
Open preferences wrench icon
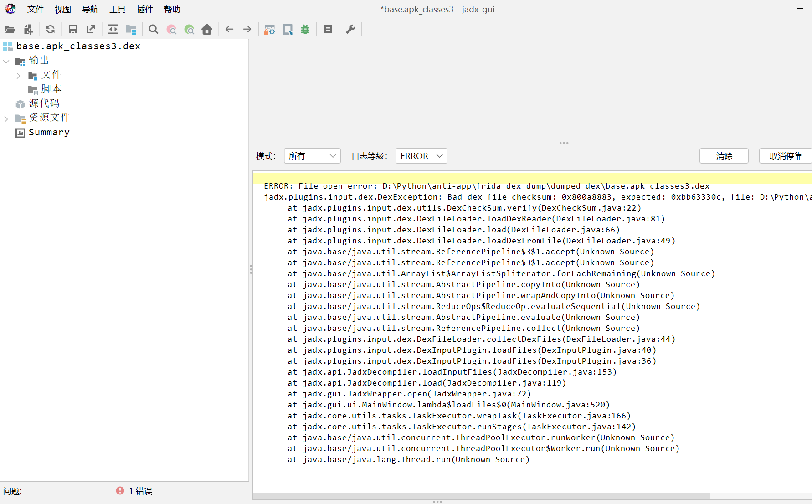pyautogui.click(x=350, y=30)
